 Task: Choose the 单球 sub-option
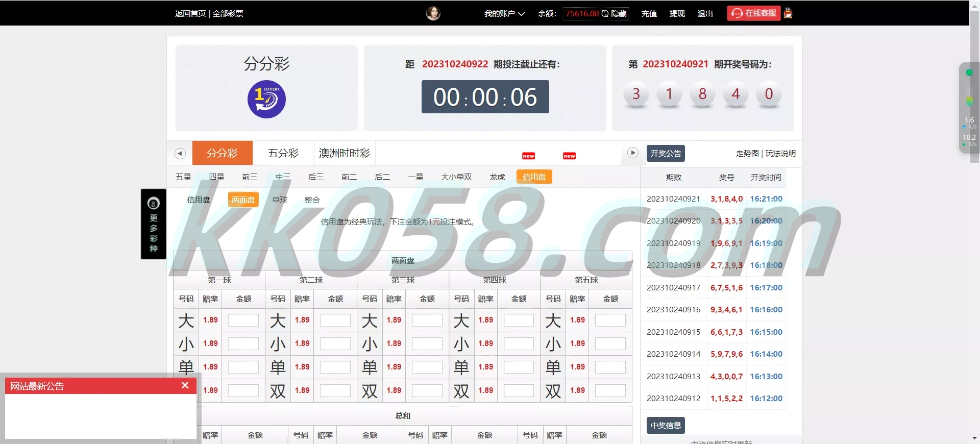[x=280, y=200]
